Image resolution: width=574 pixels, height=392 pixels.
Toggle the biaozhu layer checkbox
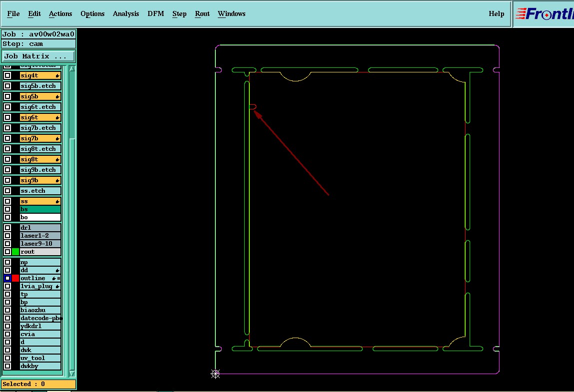pos(7,310)
